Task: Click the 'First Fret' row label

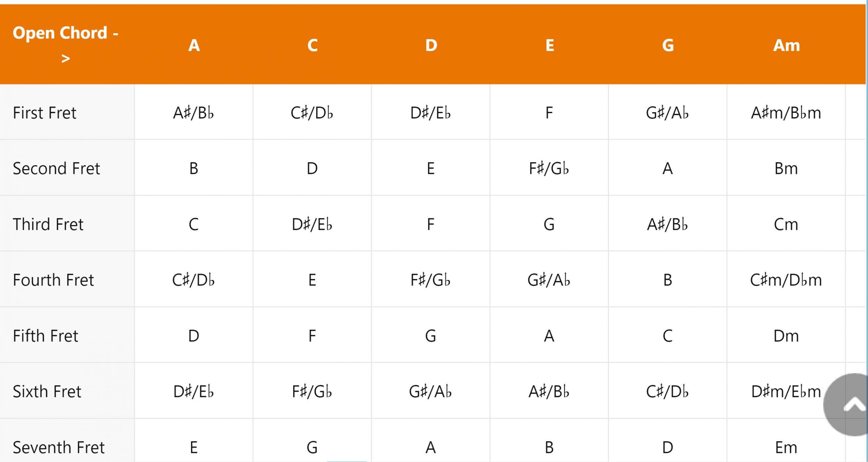Action: point(44,113)
